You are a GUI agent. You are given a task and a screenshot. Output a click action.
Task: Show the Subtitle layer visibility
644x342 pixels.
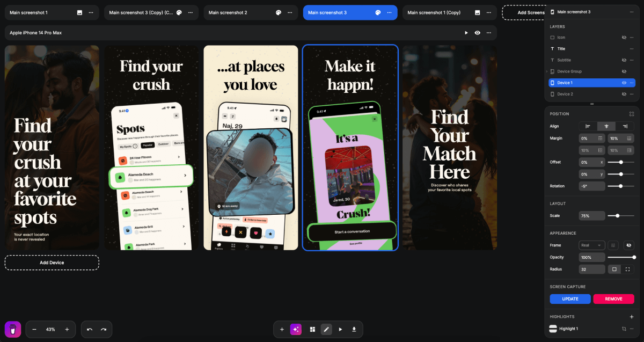pyautogui.click(x=624, y=60)
